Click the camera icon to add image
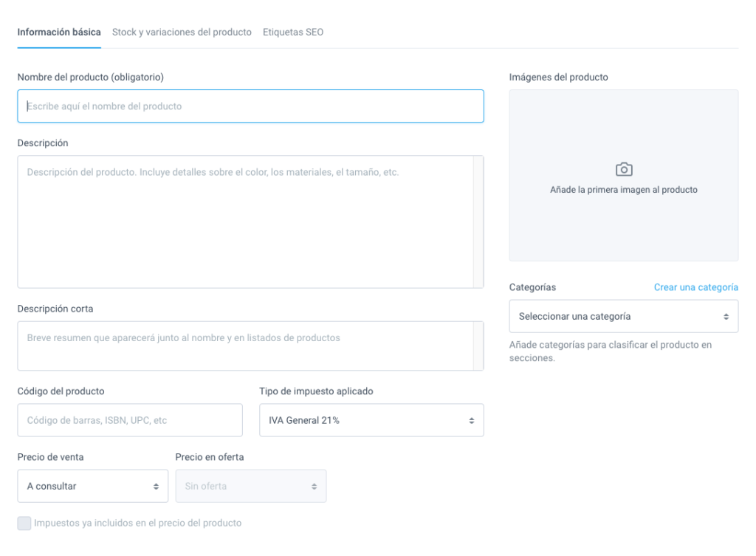The width and height of the screenshot is (756, 556). click(x=624, y=169)
